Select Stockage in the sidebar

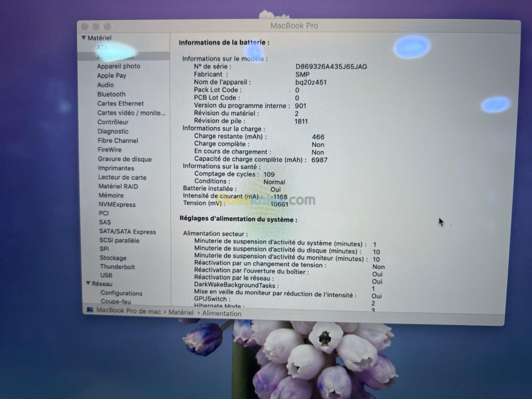pyautogui.click(x=113, y=258)
